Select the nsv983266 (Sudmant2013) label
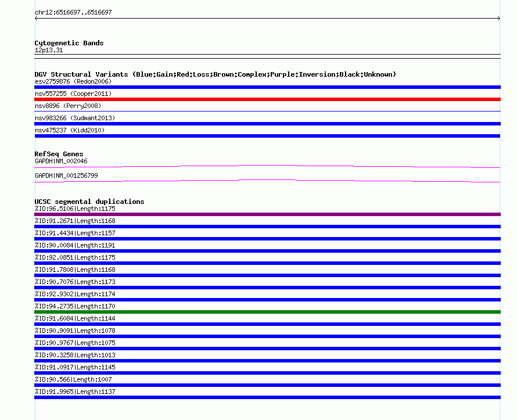This screenshot has width=517, height=420. click(x=75, y=118)
